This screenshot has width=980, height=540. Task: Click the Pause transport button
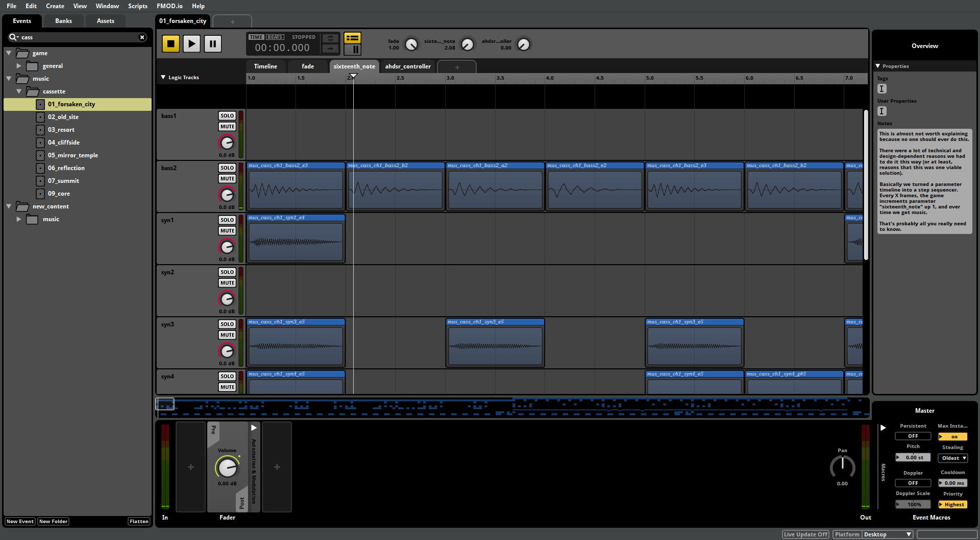212,44
